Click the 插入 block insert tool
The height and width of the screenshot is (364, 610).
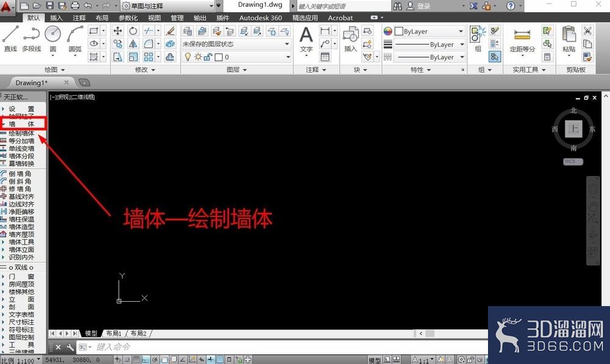[x=351, y=39]
